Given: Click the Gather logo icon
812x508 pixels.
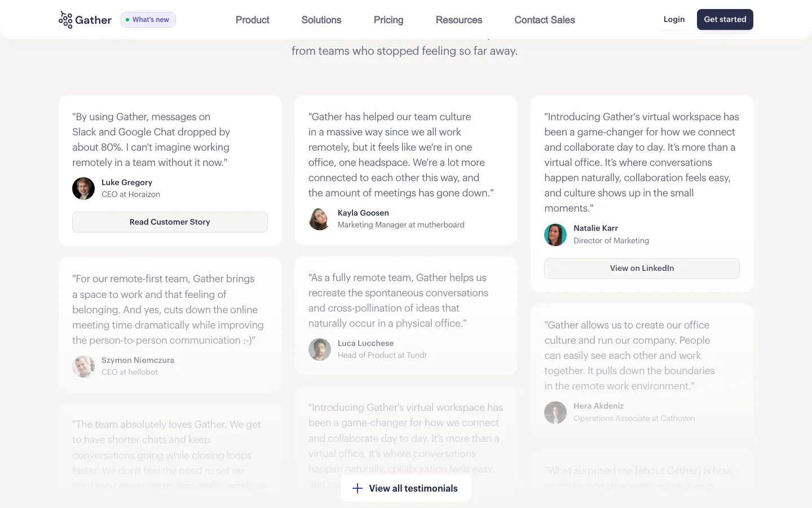Looking at the screenshot, I should point(65,20).
